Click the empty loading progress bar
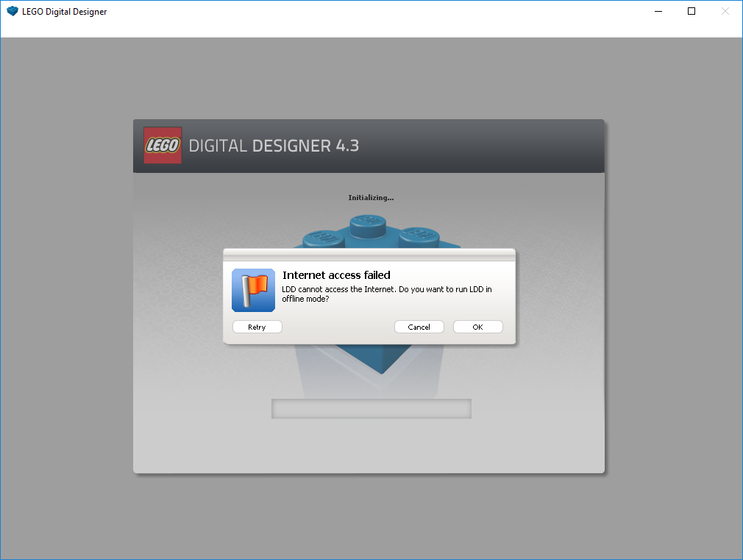This screenshot has height=560, width=743. (371, 408)
